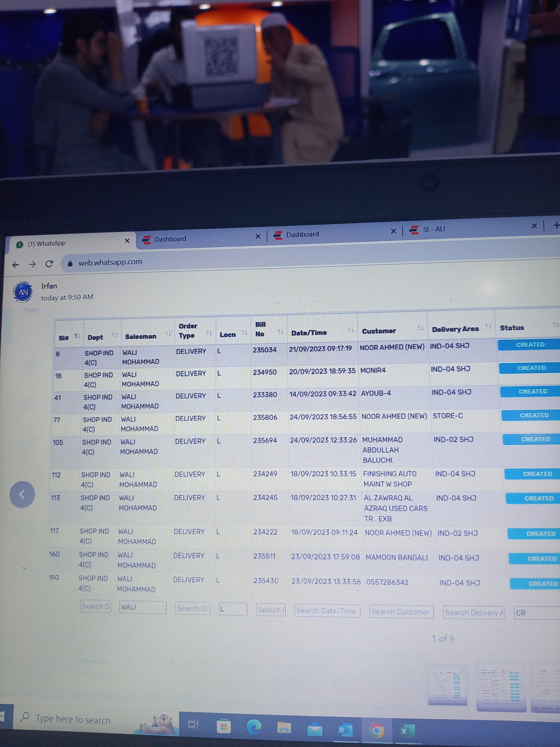
Task: Click the site lock icon
Action: tap(70, 263)
